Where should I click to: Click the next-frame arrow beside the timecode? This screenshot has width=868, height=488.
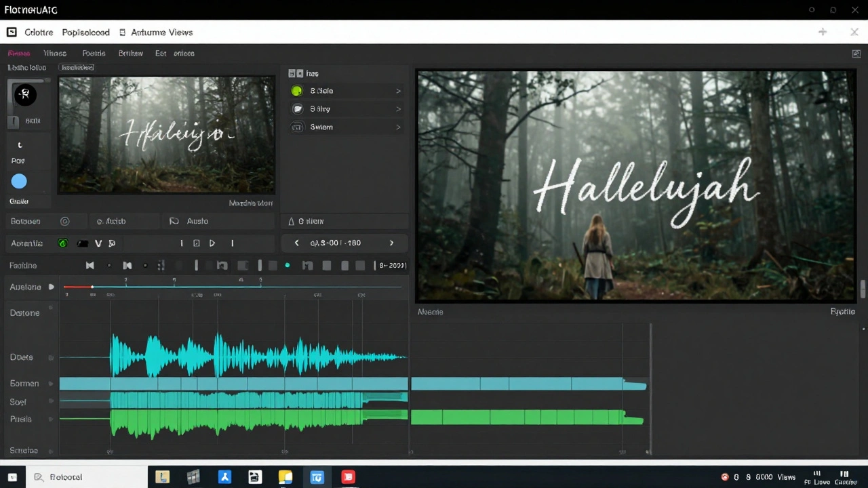[x=391, y=243]
